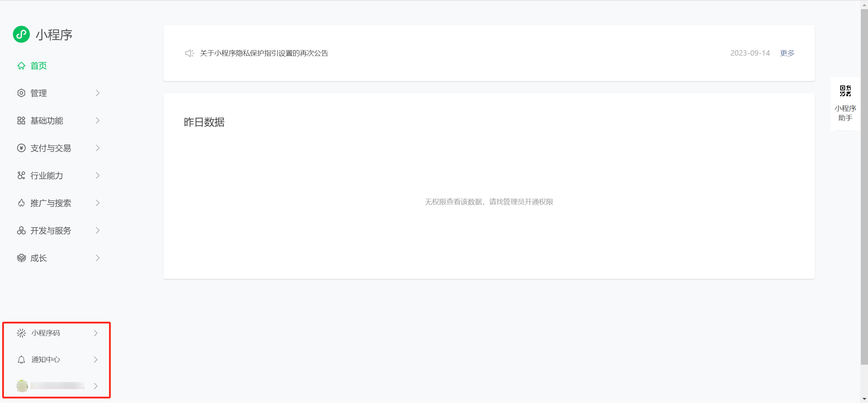Viewport: 868px width, 403px height.
Task: Click the 更多 announcements link
Action: (787, 53)
